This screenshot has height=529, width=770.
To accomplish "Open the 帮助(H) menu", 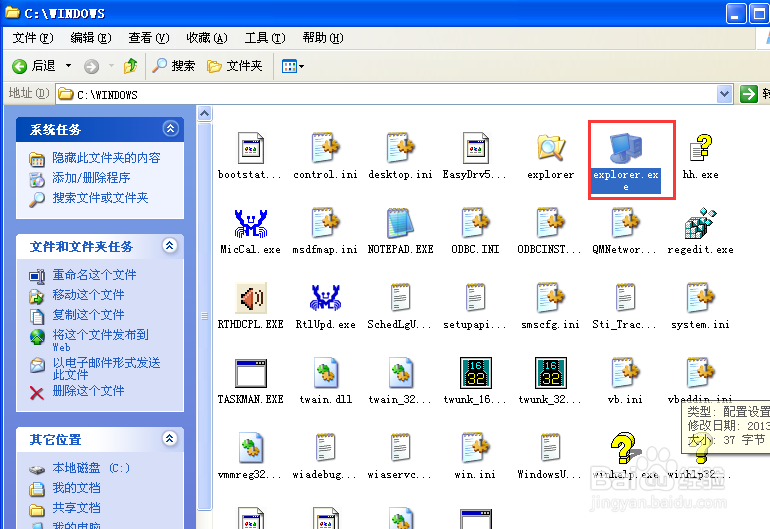I will click(323, 38).
